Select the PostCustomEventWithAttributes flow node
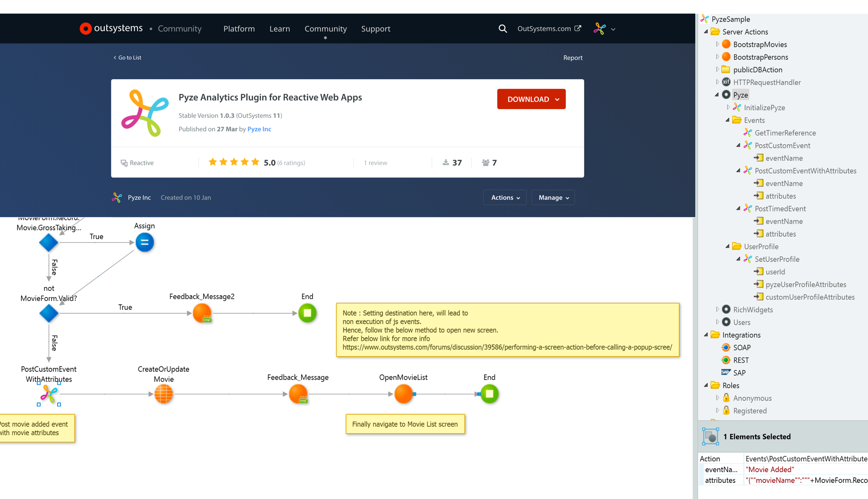 pyautogui.click(x=48, y=394)
